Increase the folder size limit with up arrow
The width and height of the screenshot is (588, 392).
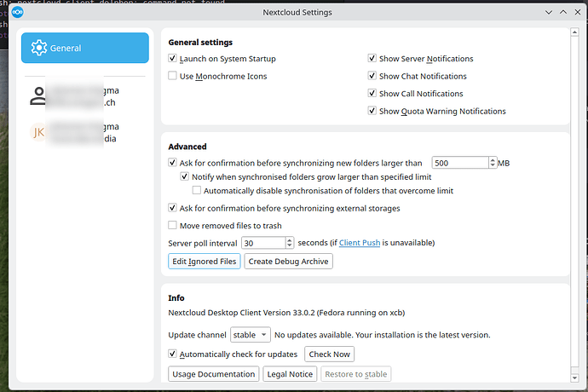[x=493, y=160]
